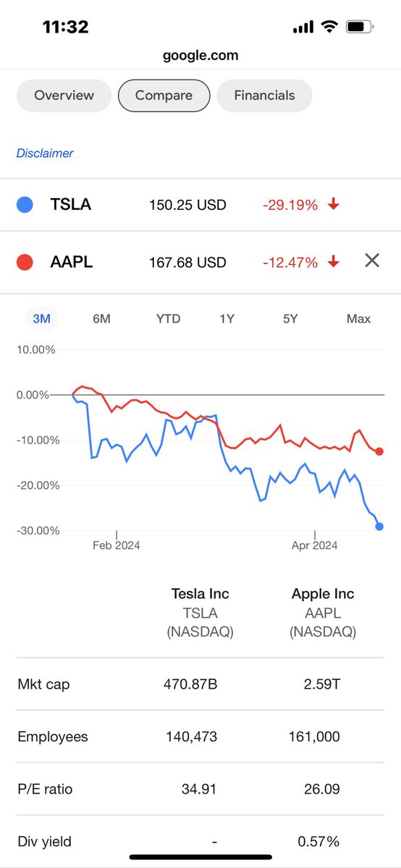This screenshot has width=401, height=868.
Task: Tap the red down arrow beside -29.19%
Action: pyautogui.click(x=333, y=205)
